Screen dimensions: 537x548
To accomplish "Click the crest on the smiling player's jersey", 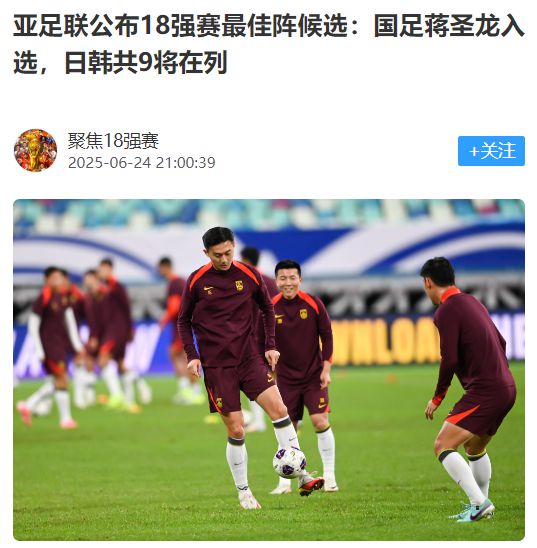I will click(x=304, y=314).
